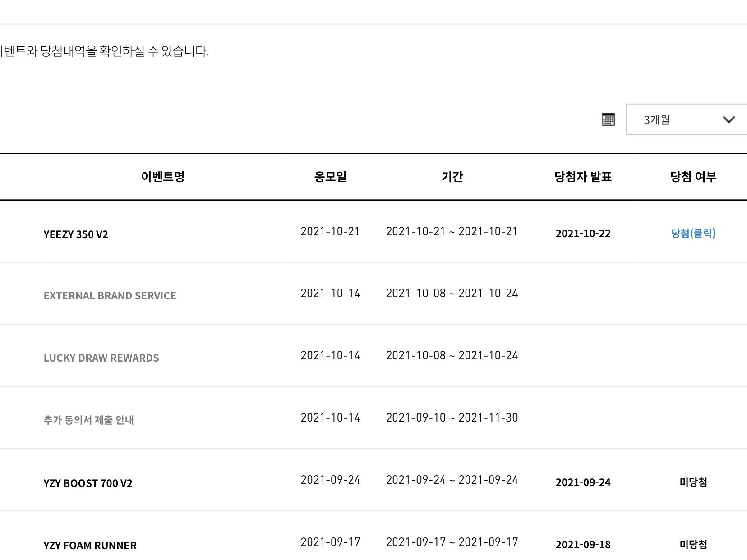
Task: Select LUCKY DRAW REWARDS event entry
Action: [x=101, y=358]
